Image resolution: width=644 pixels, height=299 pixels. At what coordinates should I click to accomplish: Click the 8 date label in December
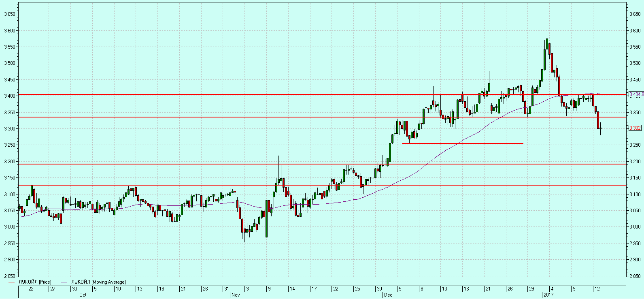click(x=421, y=289)
